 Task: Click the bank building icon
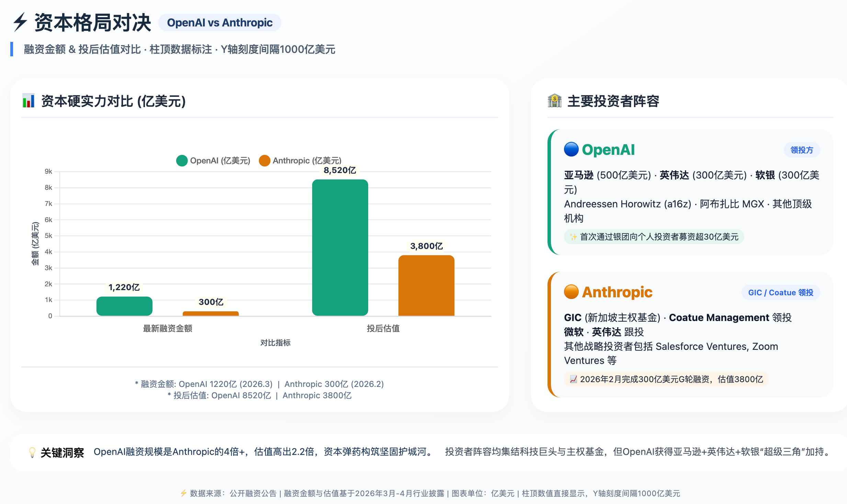[x=554, y=101]
